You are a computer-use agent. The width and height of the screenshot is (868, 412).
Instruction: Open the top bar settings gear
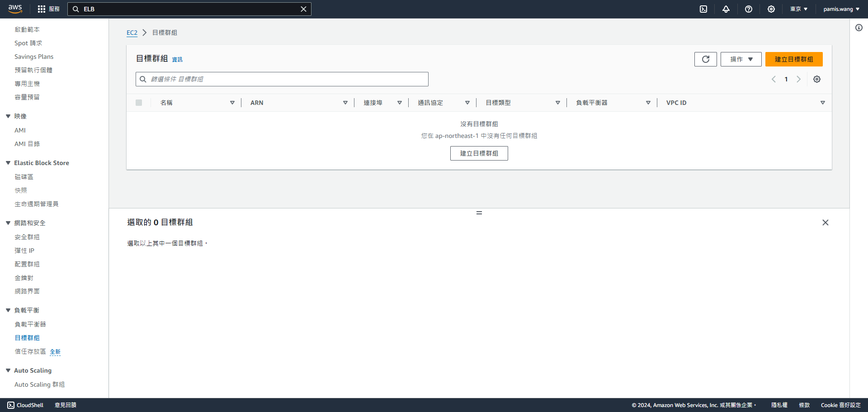[771, 9]
